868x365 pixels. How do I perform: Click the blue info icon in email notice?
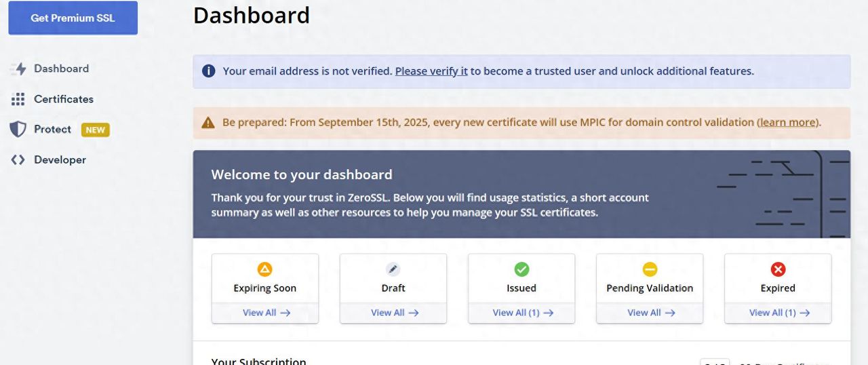tap(209, 71)
